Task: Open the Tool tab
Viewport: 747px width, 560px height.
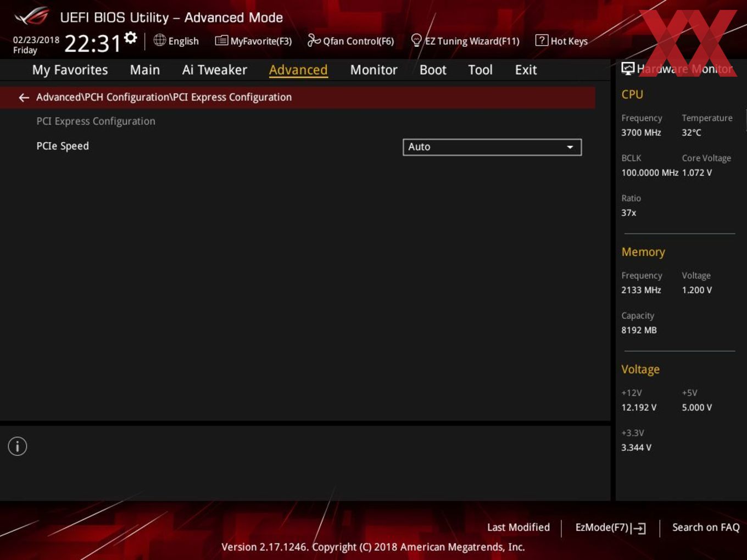Action: (480, 70)
